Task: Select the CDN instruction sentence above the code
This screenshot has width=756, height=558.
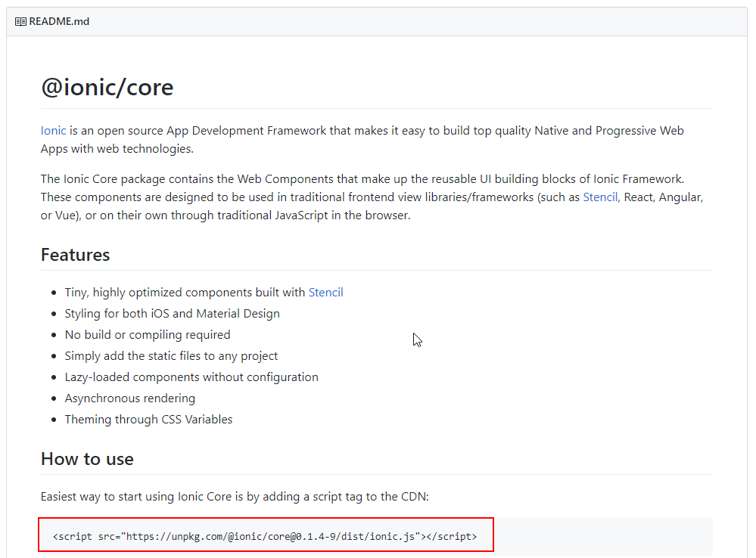Action: point(232,496)
